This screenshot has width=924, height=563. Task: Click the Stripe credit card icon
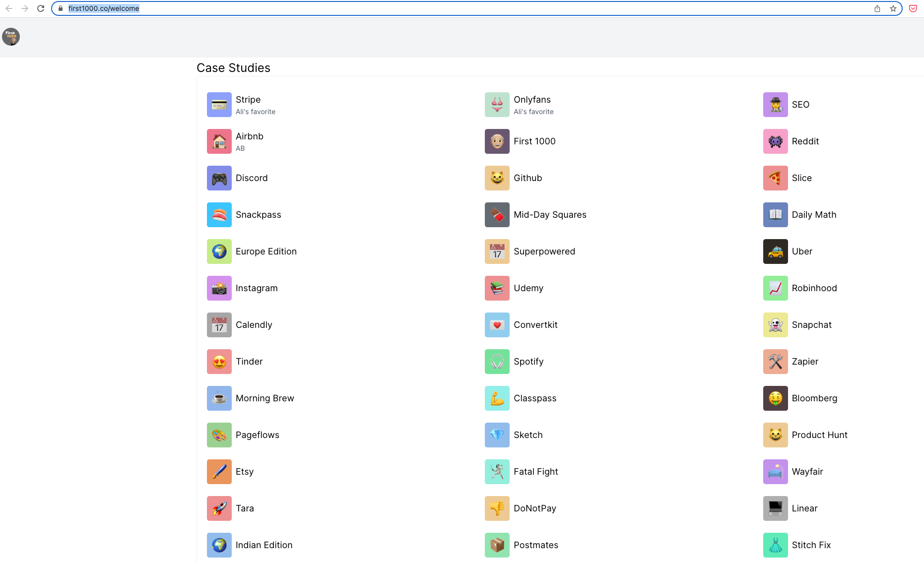(x=219, y=105)
